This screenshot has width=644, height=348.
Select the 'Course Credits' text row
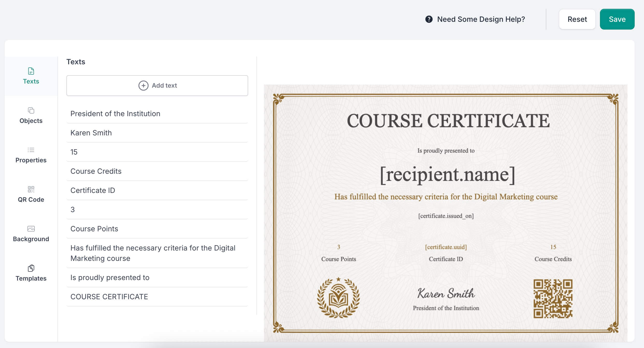157,171
